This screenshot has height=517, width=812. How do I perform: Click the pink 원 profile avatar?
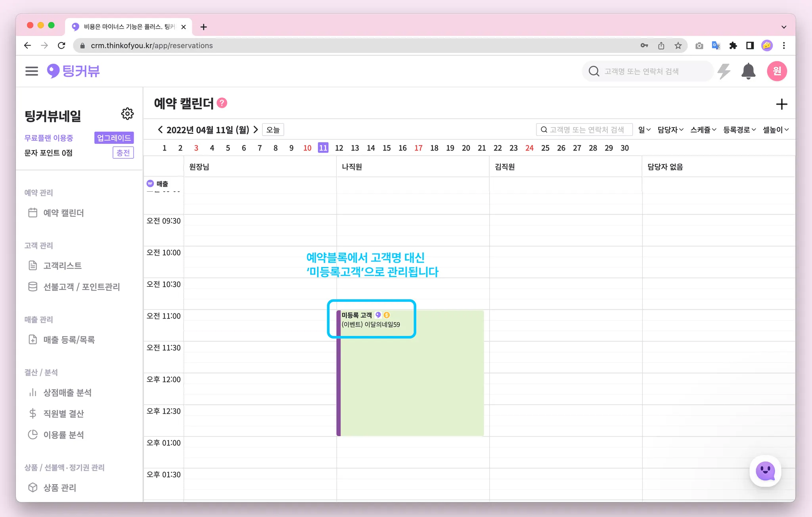[777, 71]
